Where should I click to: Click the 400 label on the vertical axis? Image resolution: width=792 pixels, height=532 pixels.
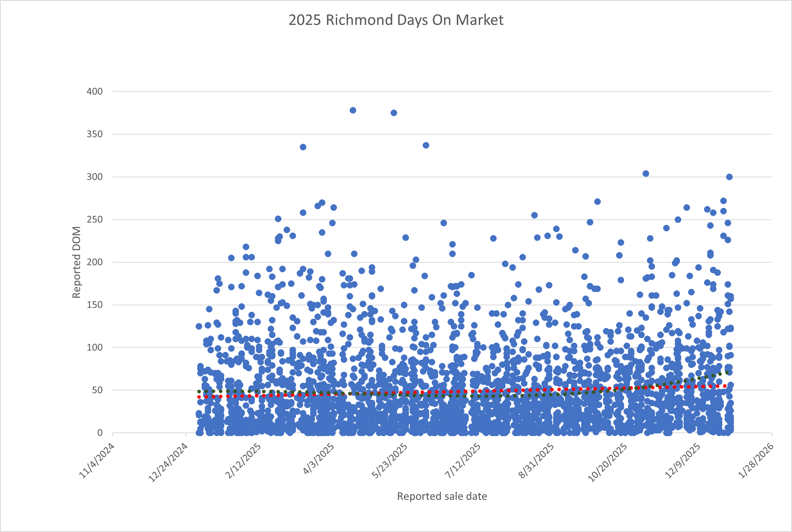tap(95, 92)
